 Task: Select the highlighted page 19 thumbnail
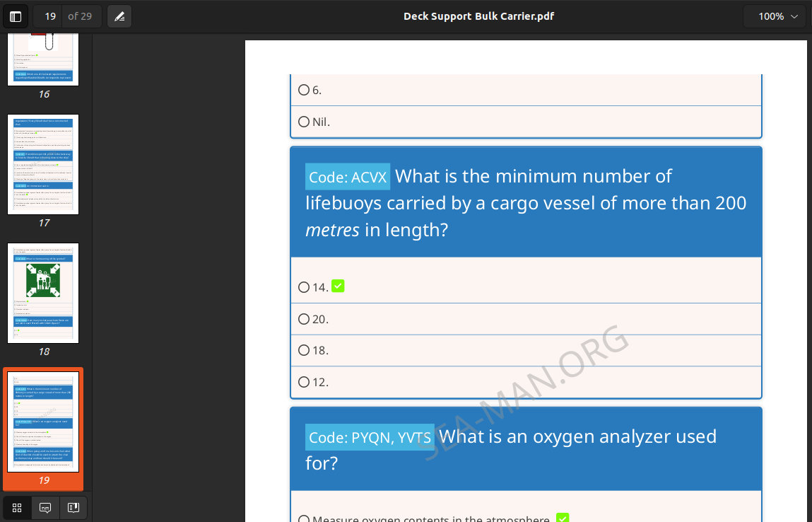[x=43, y=422]
